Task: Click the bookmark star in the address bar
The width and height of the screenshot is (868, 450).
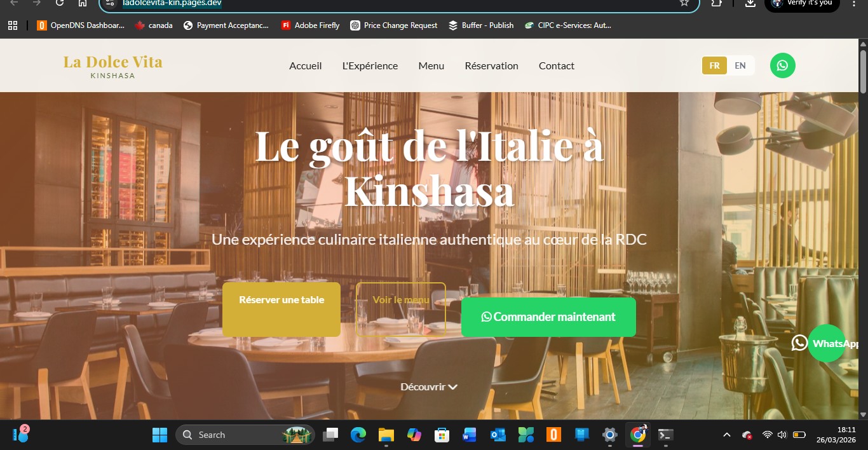Action: pos(683,3)
